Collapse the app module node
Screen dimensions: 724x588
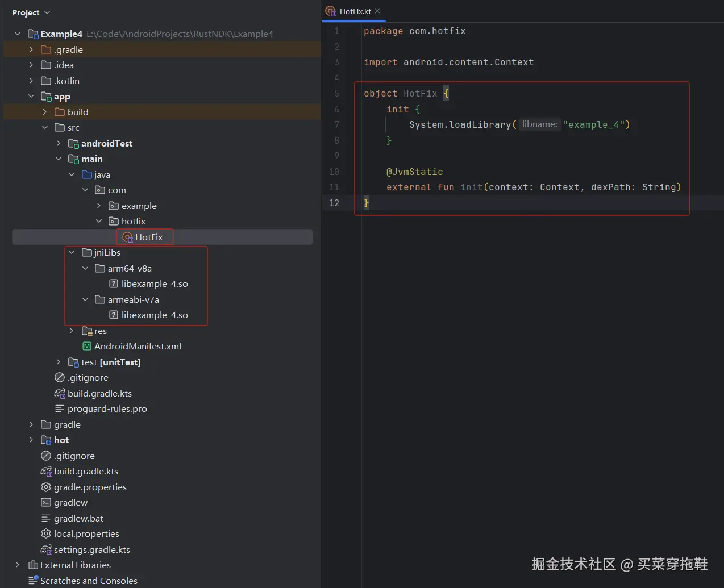(x=31, y=96)
